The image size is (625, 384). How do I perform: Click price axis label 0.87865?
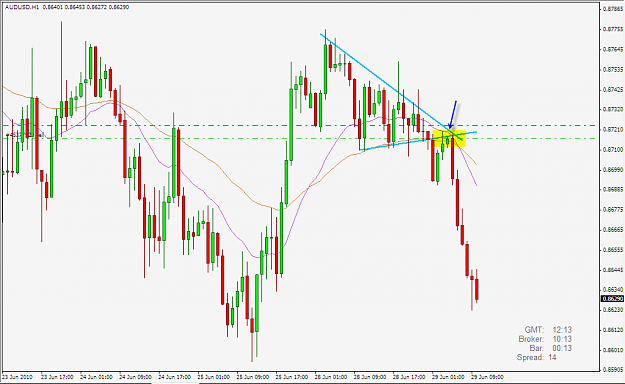coord(613,8)
